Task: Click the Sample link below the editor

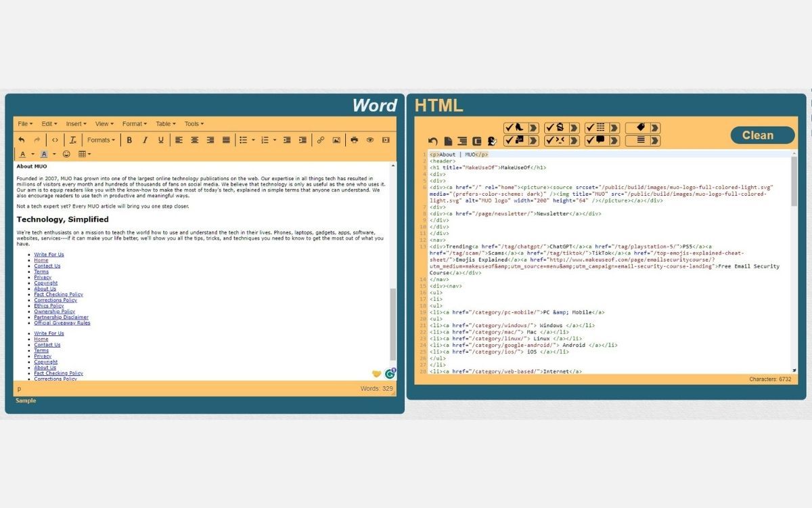Action: point(26,400)
